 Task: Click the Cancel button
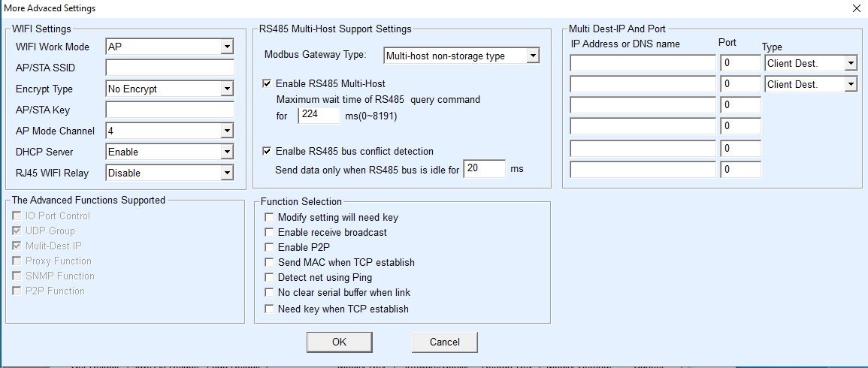444,342
